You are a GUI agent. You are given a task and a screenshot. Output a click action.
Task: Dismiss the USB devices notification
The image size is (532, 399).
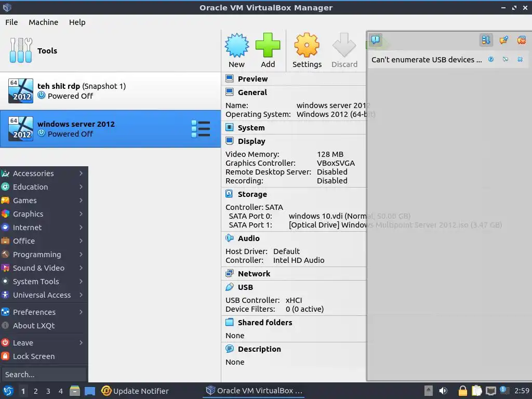pyautogui.click(x=520, y=59)
